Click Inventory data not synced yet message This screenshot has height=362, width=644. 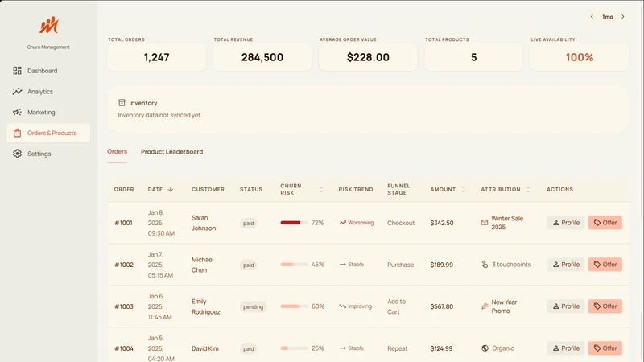pyautogui.click(x=159, y=115)
